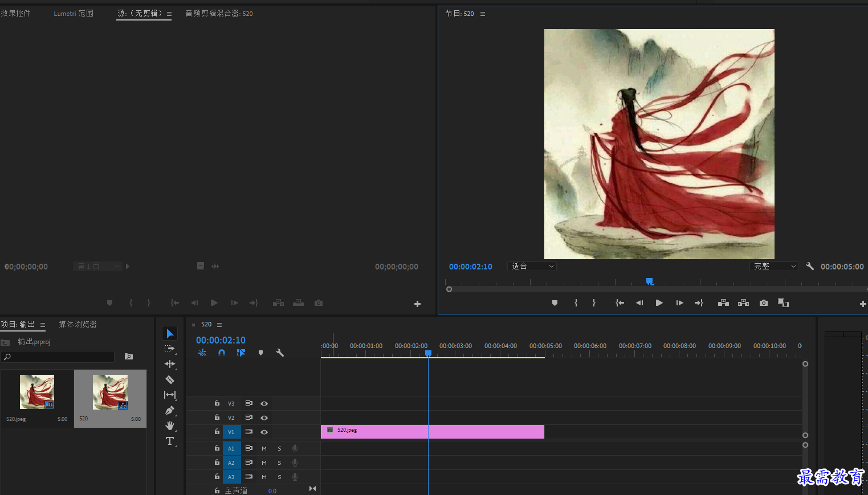Select the Track Select Forward tool
The width and height of the screenshot is (868, 495).
click(x=170, y=349)
